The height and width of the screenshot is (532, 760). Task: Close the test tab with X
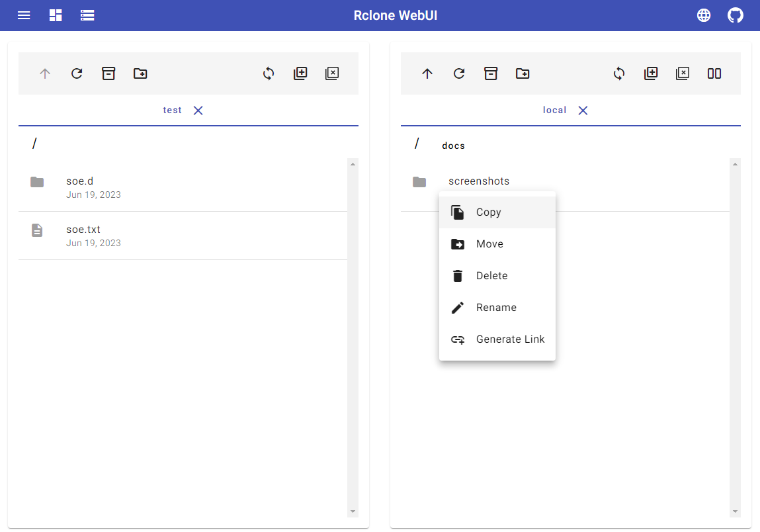click(198, 111)
